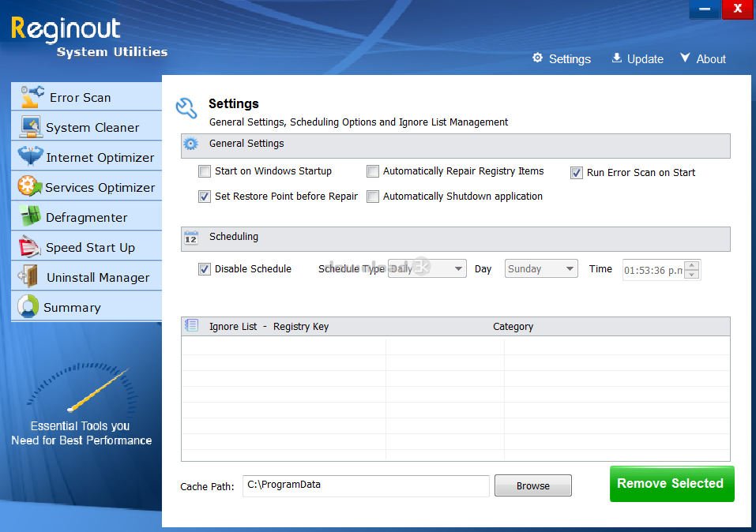Click the Defragmenter green blocks icon
This screenshot has width=756, height=532.
[x=30, y=216]
